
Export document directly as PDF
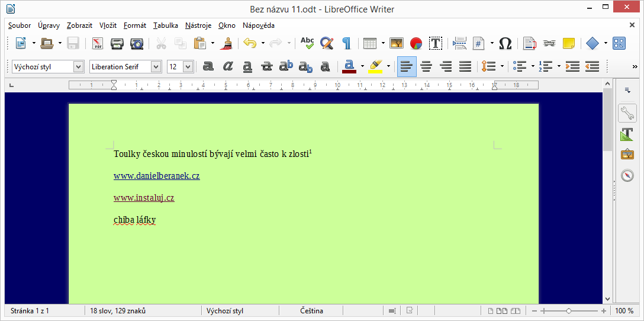(97, 43)
